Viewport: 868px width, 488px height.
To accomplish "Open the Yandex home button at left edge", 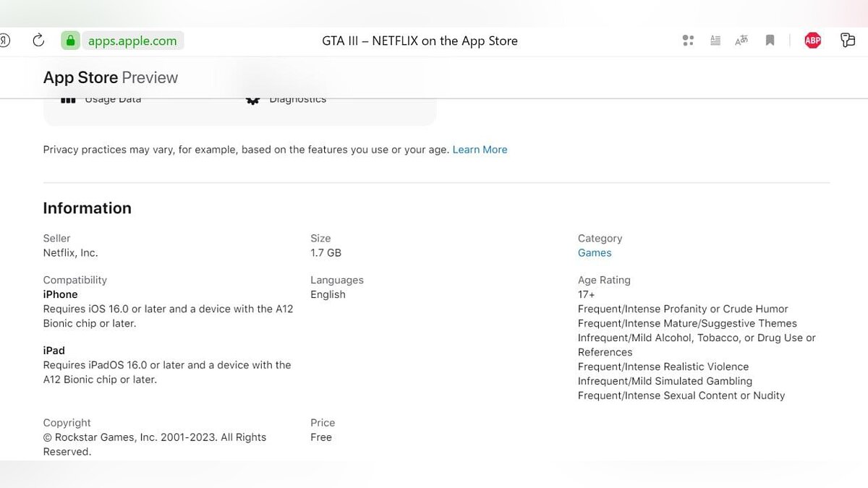I will [4, 40].
